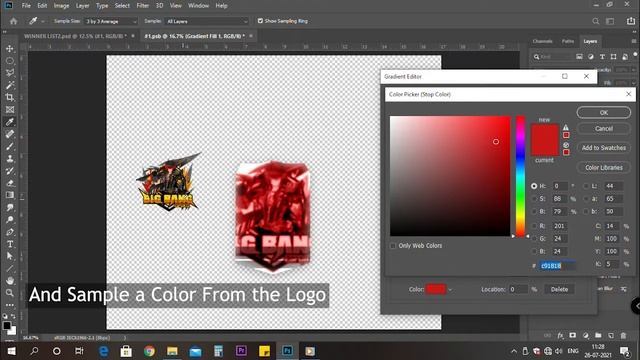Viewport: 640px width, 360px height.
Task: Open the Sample All Layers dropdown
Action: point(207,21)
